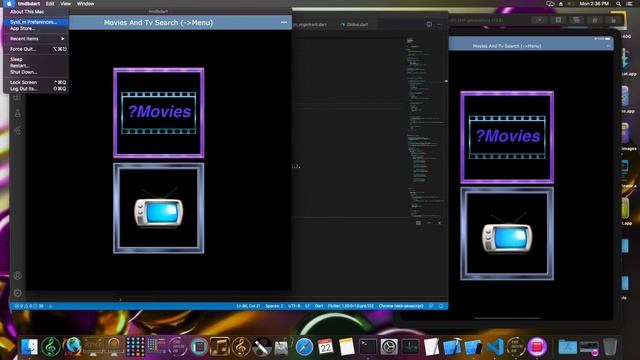Open the Window menu
Viewport: 640px width, 360px height.
click(x=86, y=4)
